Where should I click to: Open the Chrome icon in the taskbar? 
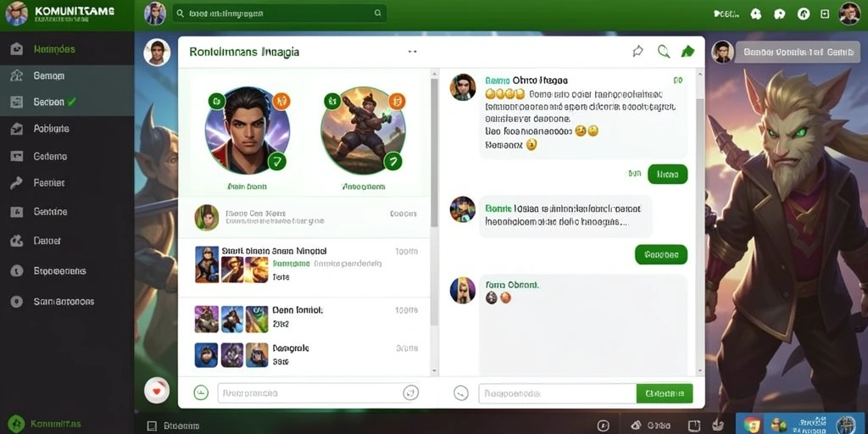point(752,425)
